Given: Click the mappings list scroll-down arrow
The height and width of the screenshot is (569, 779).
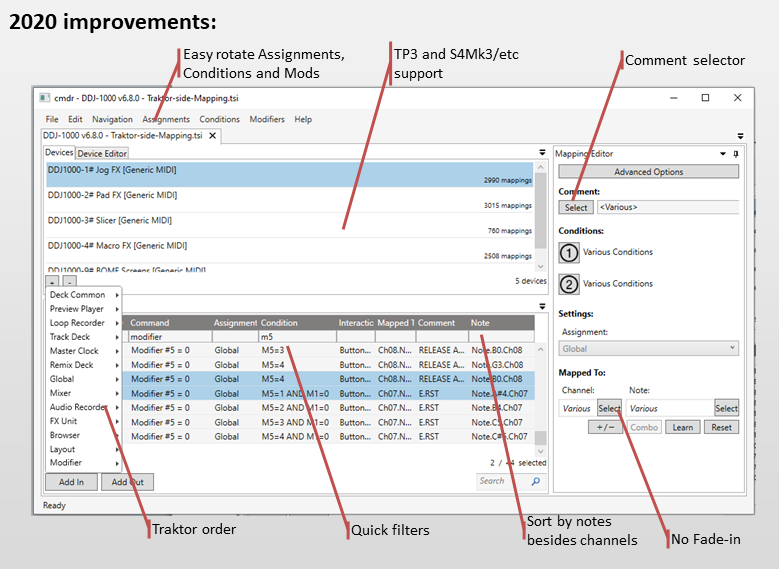Looking at the screenshot, I should pyautogui.click(x=541, y=451).
